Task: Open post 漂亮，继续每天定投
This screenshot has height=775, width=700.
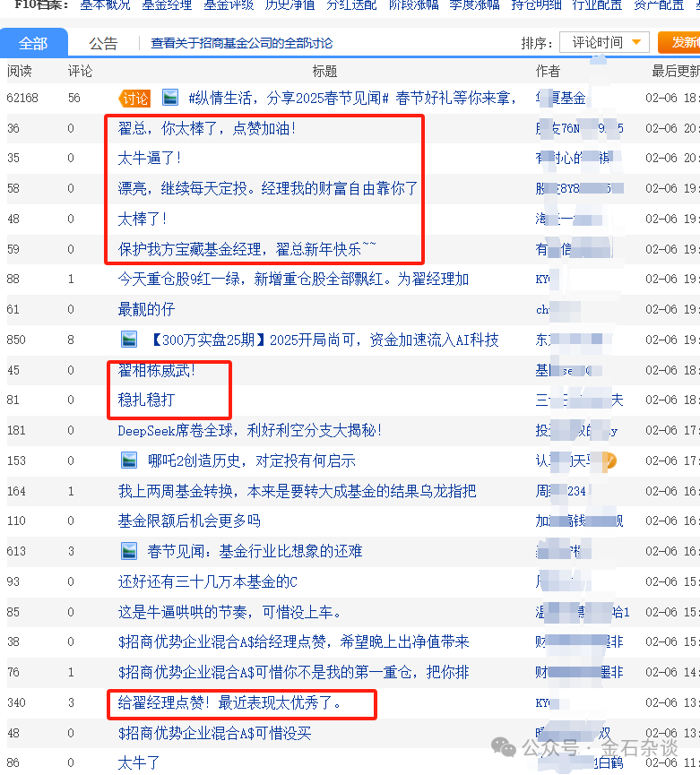Action: [x=267, y=188]
